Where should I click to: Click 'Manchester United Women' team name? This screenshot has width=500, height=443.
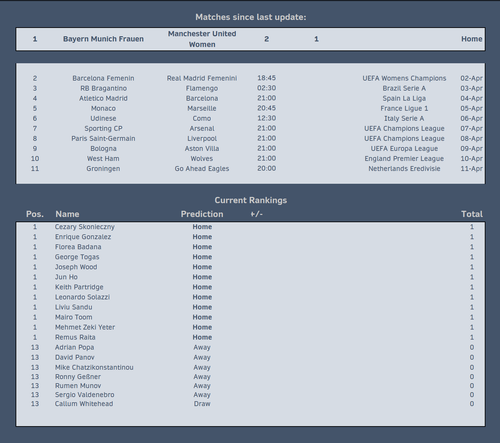[x=202, y=39]
